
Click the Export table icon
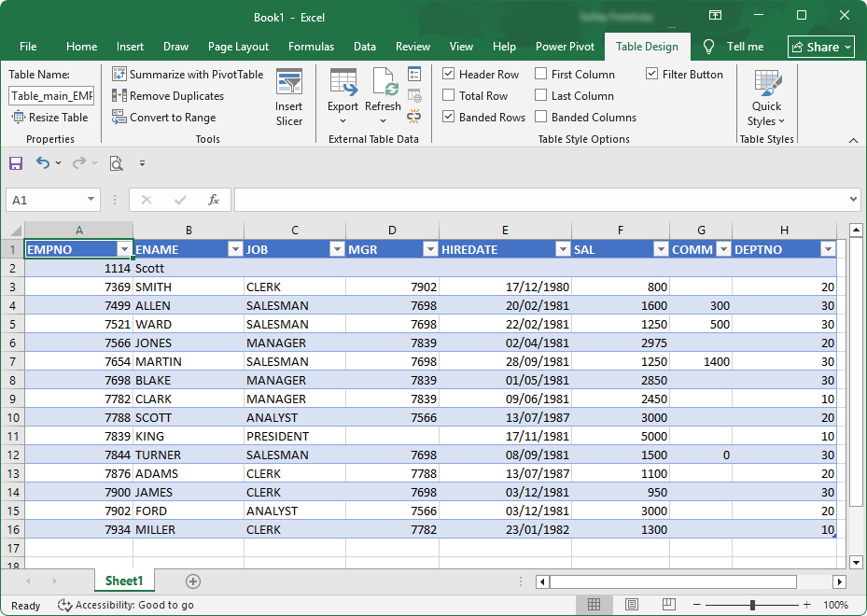point(343,82)
